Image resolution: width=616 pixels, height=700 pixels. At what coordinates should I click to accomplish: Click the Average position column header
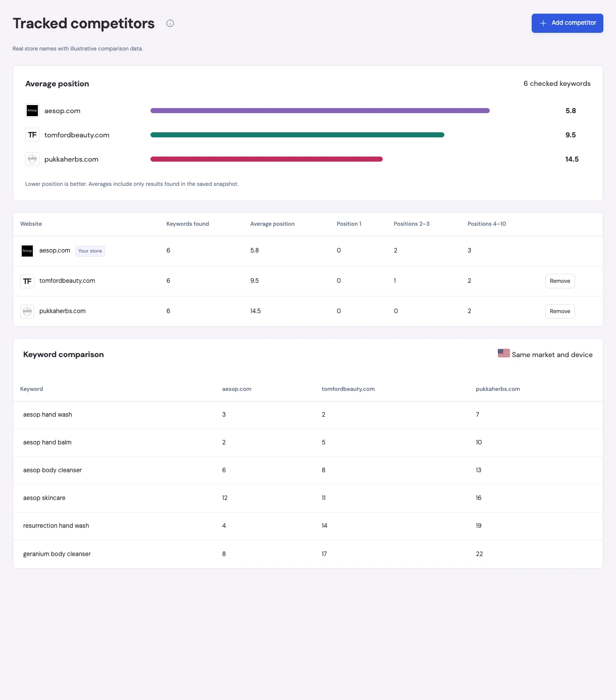[272, 224]
